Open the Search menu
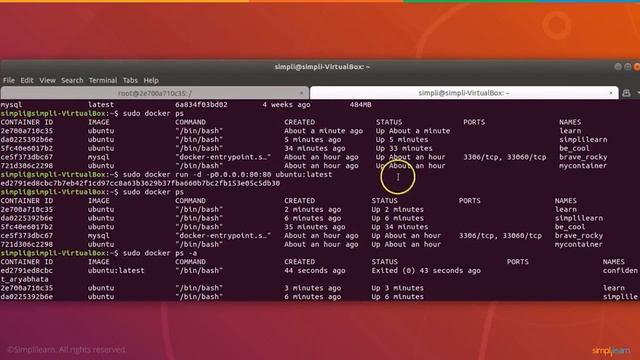This screenshot has width=640, height=360. 72,80
